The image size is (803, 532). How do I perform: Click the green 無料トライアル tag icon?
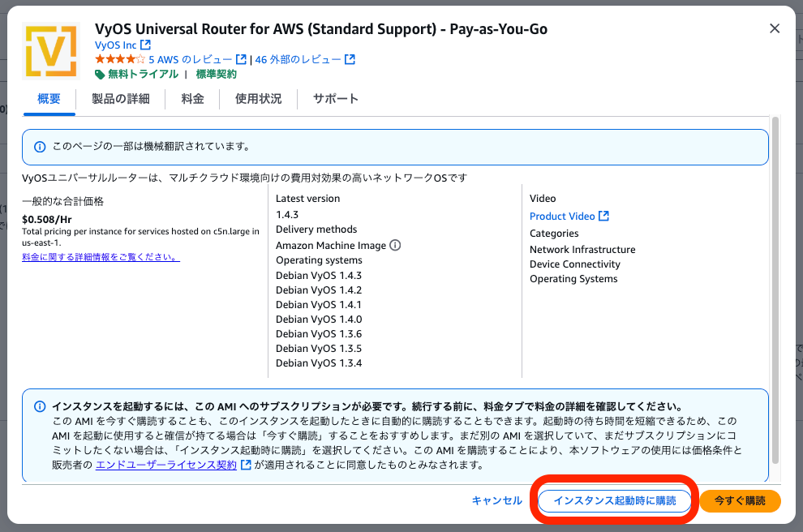[x=100, y=75]
